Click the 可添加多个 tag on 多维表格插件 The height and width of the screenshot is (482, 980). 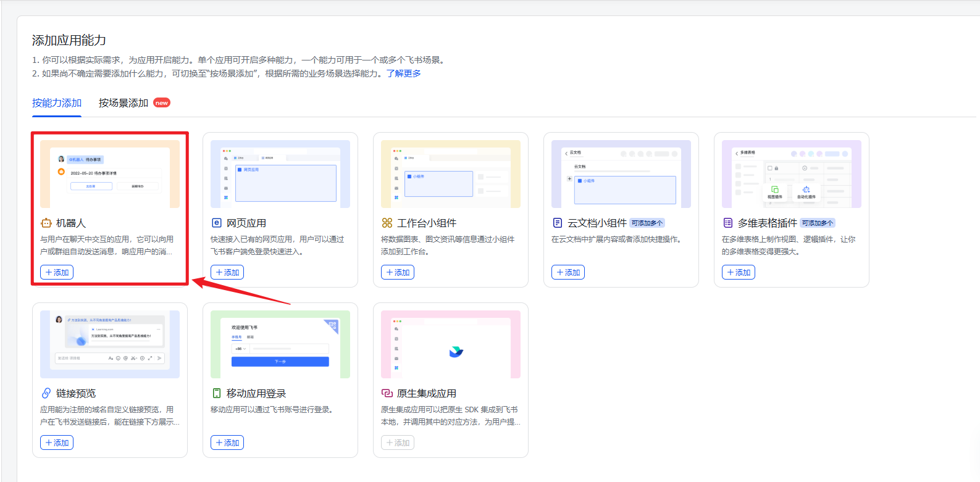click(818, 223)
